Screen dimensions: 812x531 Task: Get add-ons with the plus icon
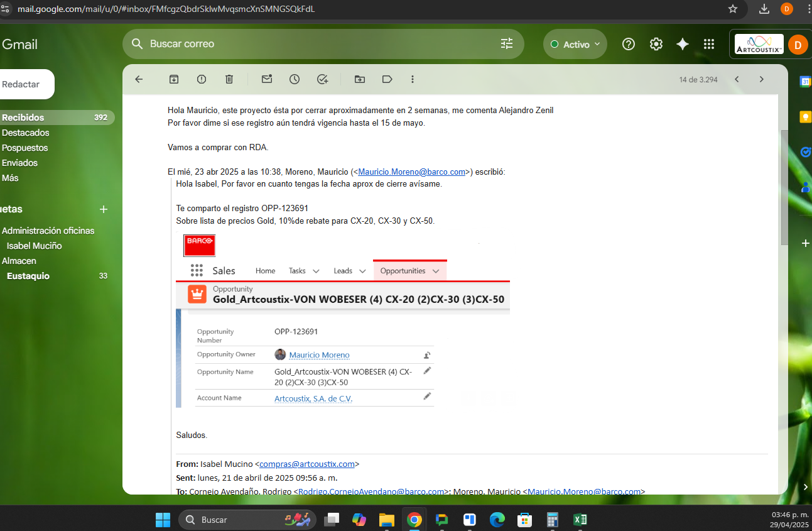(x=806, y=243)
